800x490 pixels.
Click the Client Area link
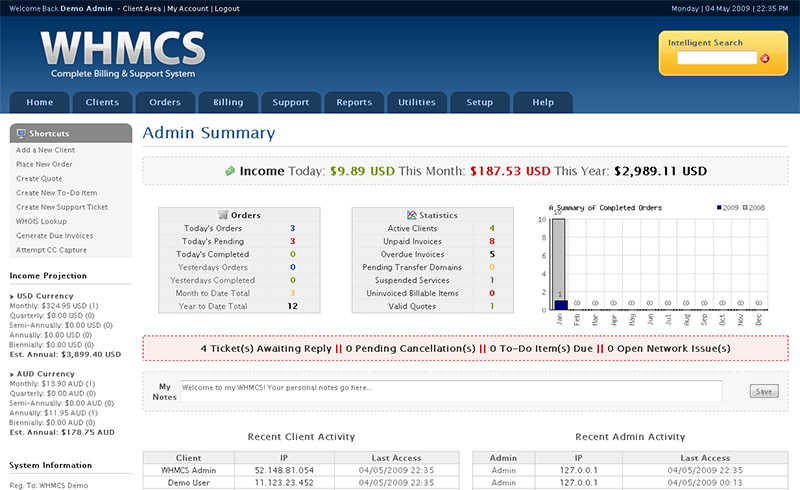coord(141,9)
